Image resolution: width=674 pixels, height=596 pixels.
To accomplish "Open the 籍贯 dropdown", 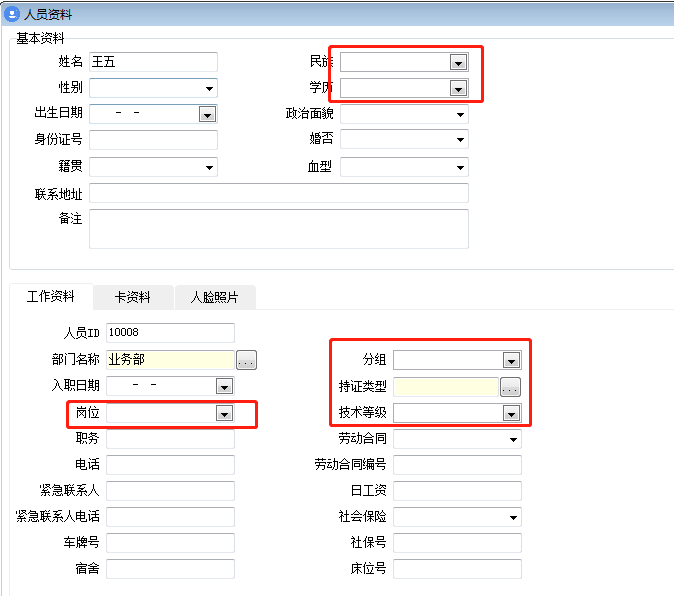I will pyautogui.click(x=209, y=167).
